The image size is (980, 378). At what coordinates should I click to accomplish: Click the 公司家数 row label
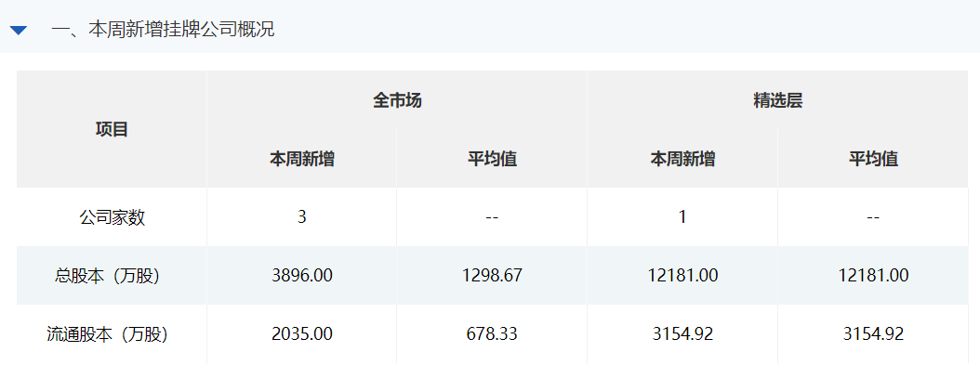(112, 217)
